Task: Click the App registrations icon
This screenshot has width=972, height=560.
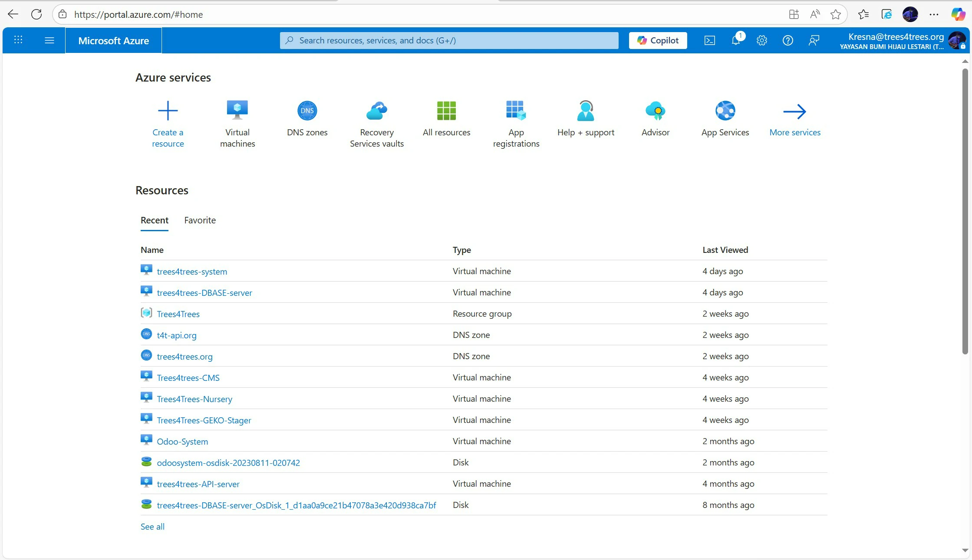Action: click(x=516, y=111)
